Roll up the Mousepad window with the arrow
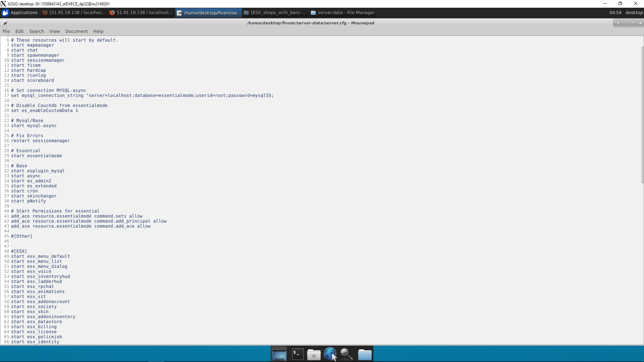644x362 pixels. point(618,23)
